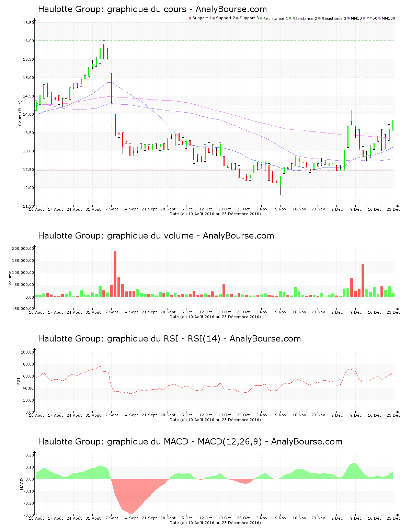Click the 100,000.00 volume axis value
The width and height of the screenshot is (412, 532).
(x=23, y=273)
